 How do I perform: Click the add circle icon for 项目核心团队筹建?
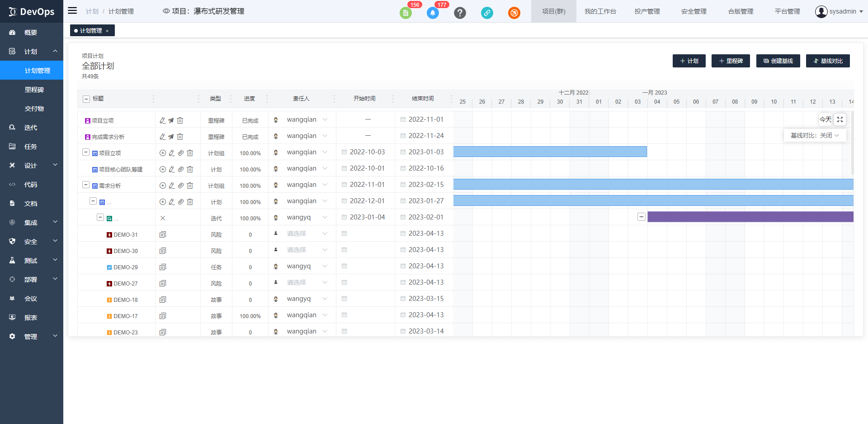pos(163,169)
